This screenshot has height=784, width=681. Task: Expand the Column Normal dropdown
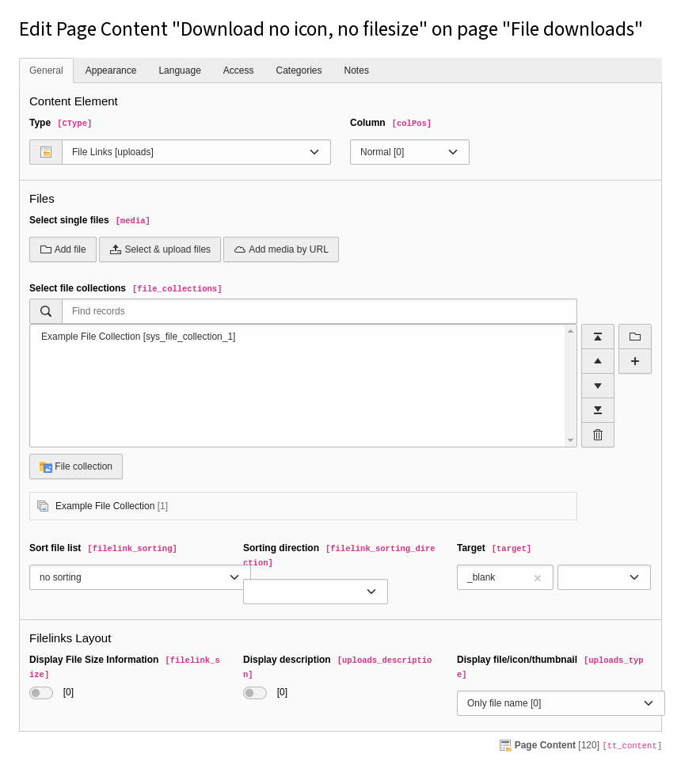click(x=409, y=152)
